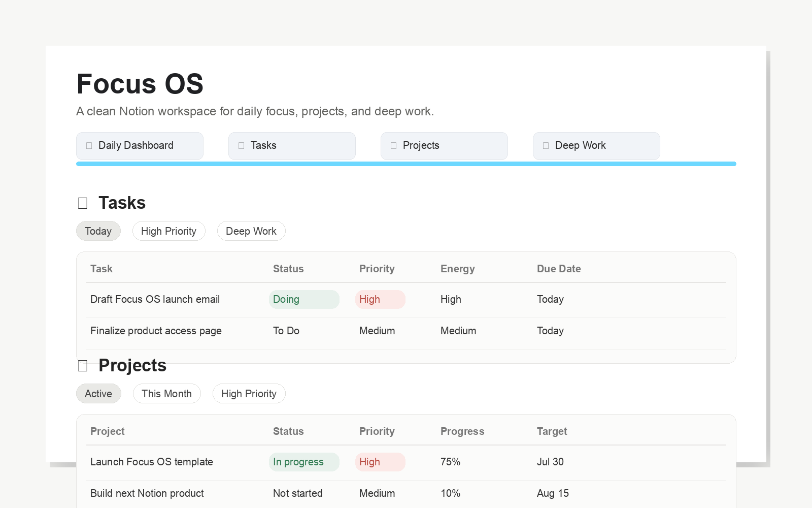Viewport: 812px width, 508px height.
Task: Switch to the Today tasks view
Action: click(x=98, y=231)
